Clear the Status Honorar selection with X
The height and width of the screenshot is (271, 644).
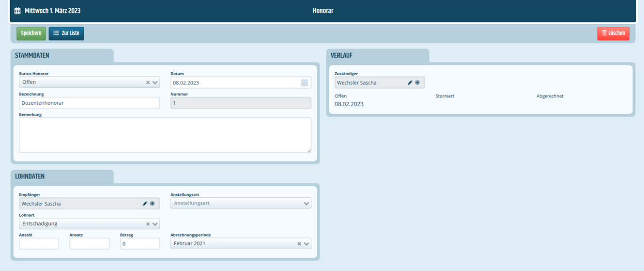tap(148, 82)
